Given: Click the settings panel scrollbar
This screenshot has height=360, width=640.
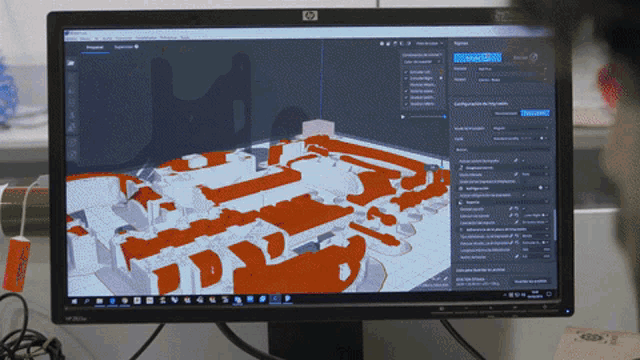Looking at the screenshot, I should click(554, 225).
